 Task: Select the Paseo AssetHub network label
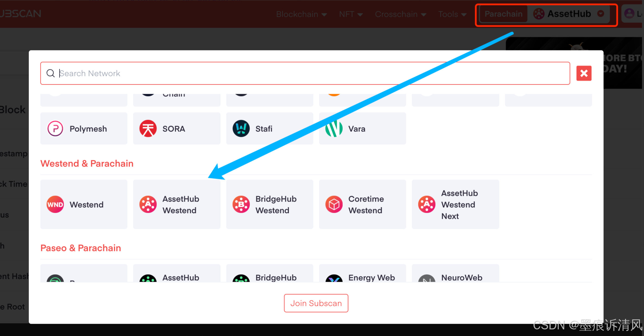click(x=181, y=278)
